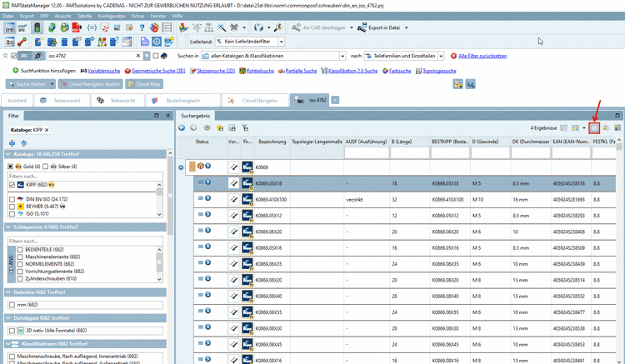Clear the search text with the X icon
Screen dimensions: 625x364
(137, 56)
